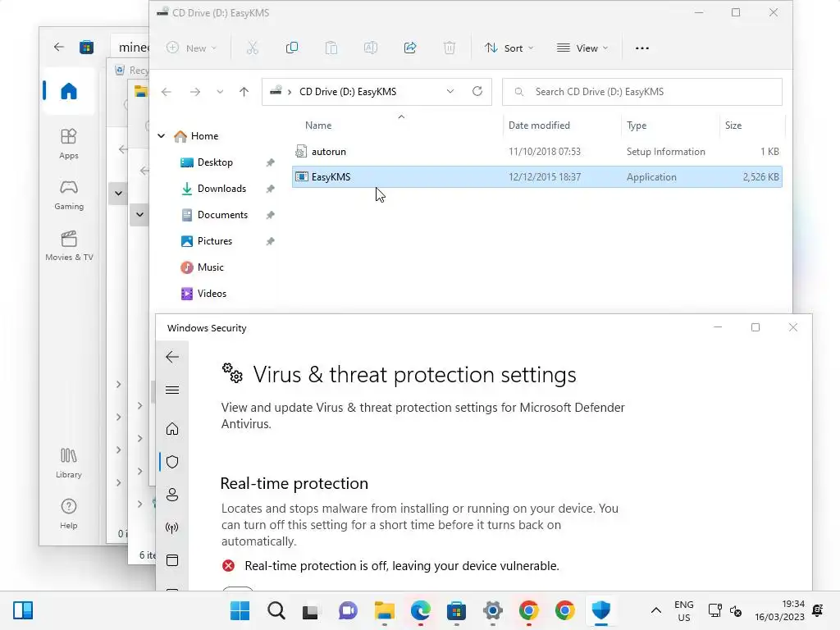Image resolution: width=840 pixels, height=630 pixels.
Task: Collapse the Home tree node
Action: pyautogui.click(x=162, y=136)
